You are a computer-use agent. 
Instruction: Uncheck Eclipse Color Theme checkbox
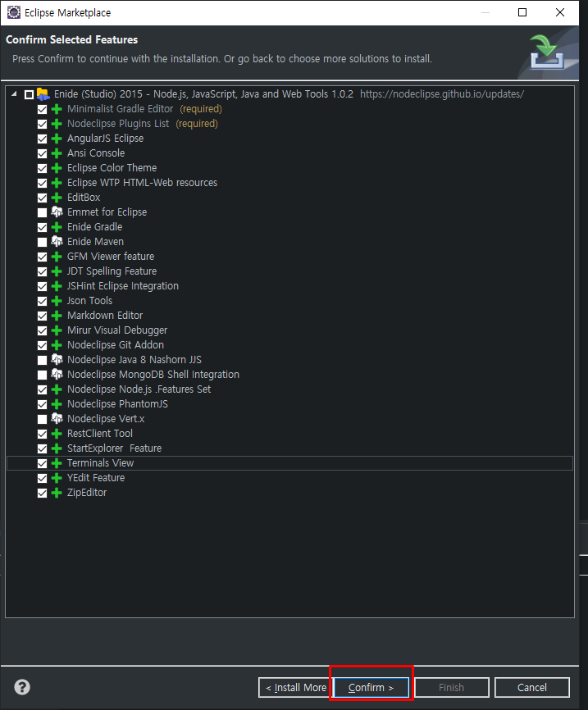click(42, 168)
